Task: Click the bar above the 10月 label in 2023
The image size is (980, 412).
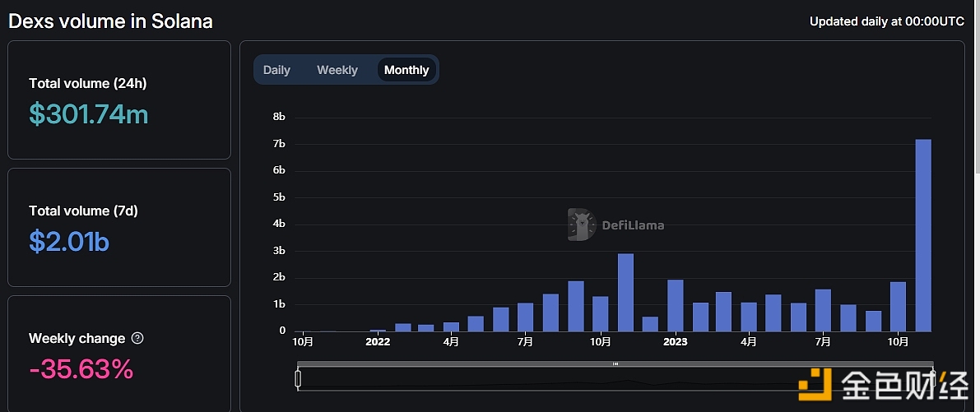Action: pyautogui.click(x=898, y=307)
